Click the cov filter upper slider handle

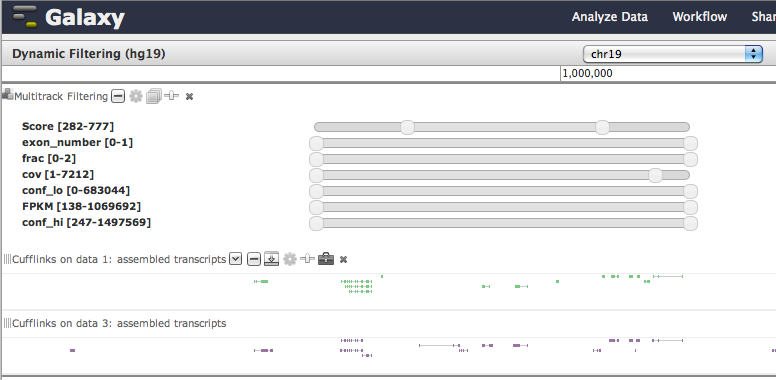coord(655,175)
